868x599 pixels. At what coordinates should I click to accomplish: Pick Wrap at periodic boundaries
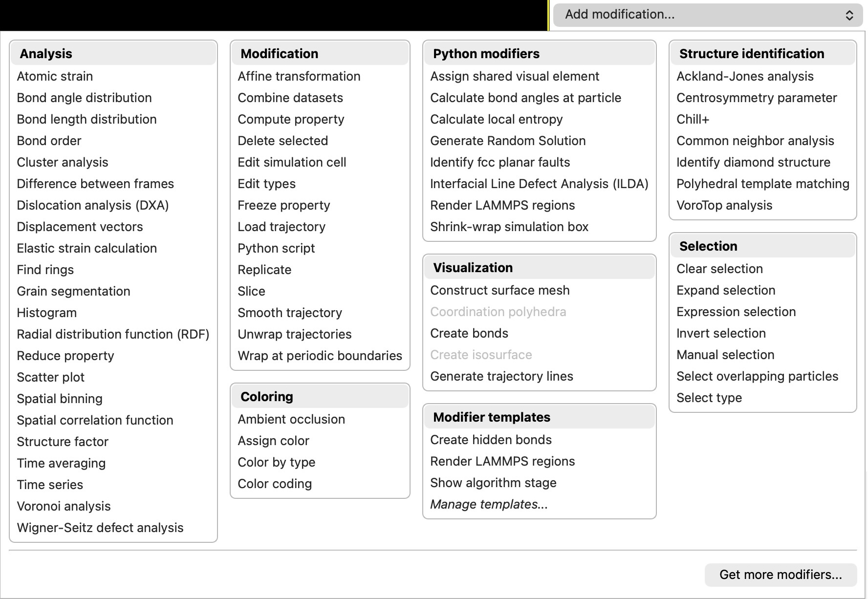[x=320, y=356]
